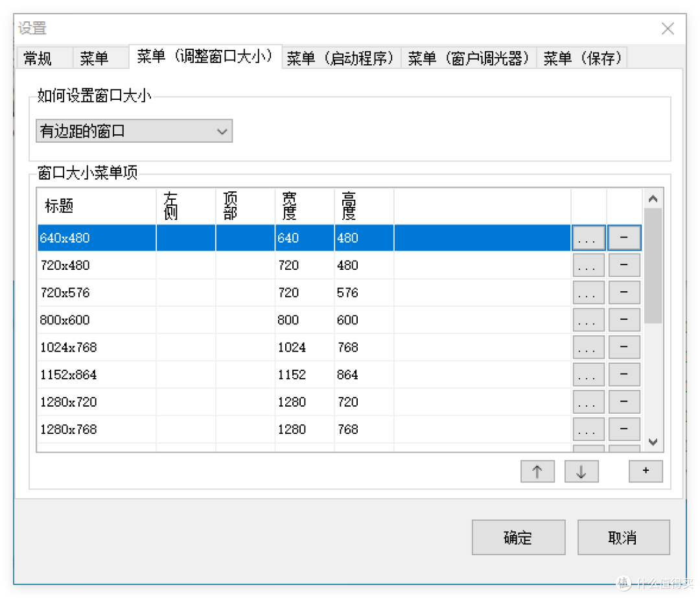
Task: Click the 标题 column header
Action: (97, 206)
